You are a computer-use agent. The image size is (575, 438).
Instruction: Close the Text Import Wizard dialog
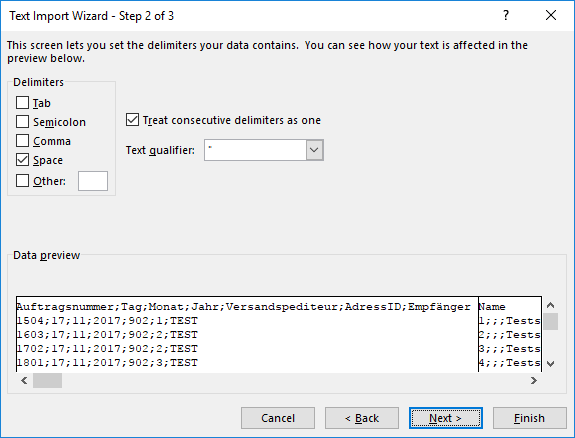point(551,15)
